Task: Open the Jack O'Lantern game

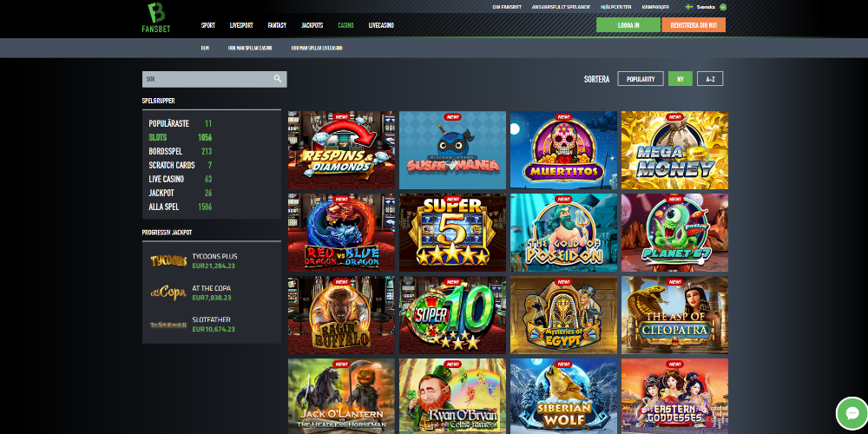Action: tap(341, 397)
